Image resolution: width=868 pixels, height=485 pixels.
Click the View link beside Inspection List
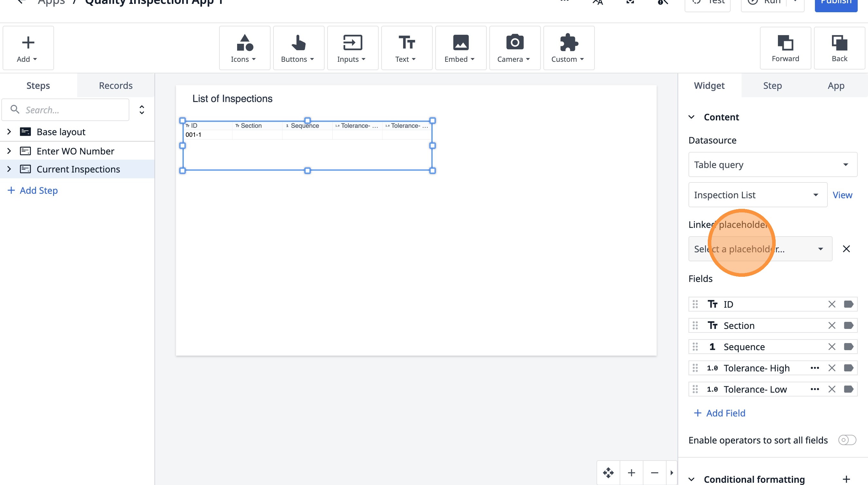tap(842, 195)
